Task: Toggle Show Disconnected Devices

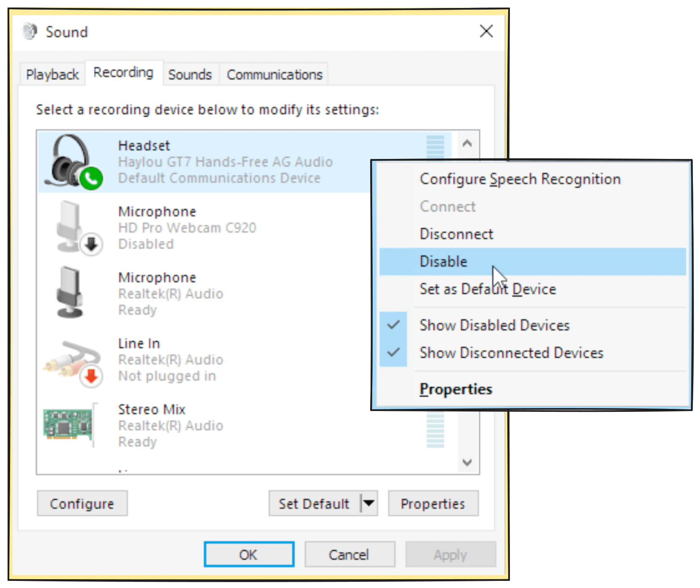Action: coord(511,353)
